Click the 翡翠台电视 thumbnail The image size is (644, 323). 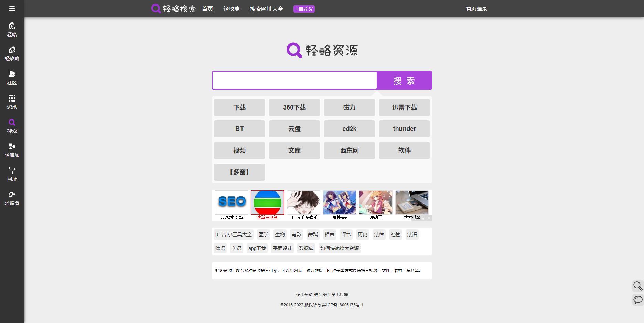(x=267, y=203)
